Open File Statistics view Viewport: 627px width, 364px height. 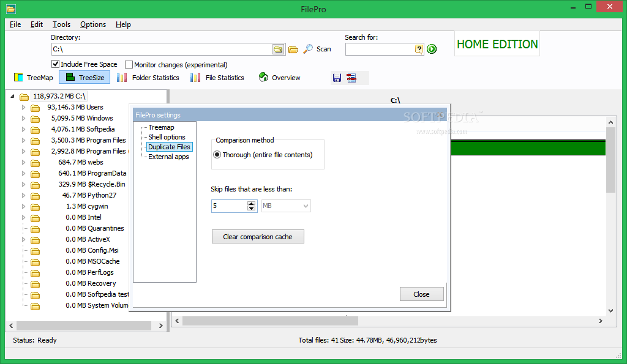pos(217,78)
